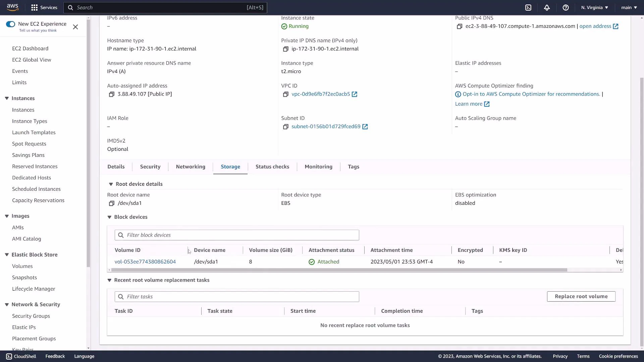Copy the root device name /dev/sda1
This screenshot has height=362, width=644.
pos(112,203)
